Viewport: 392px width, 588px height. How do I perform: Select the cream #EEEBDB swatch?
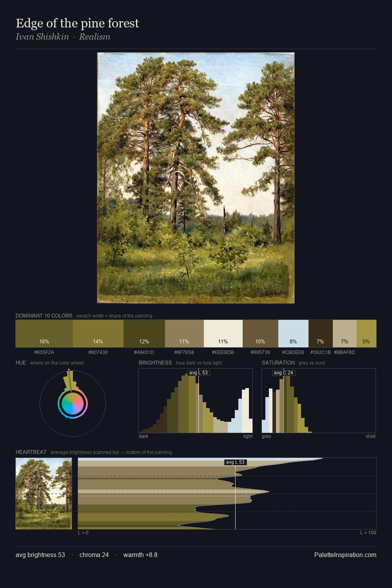tap(223, 334)
